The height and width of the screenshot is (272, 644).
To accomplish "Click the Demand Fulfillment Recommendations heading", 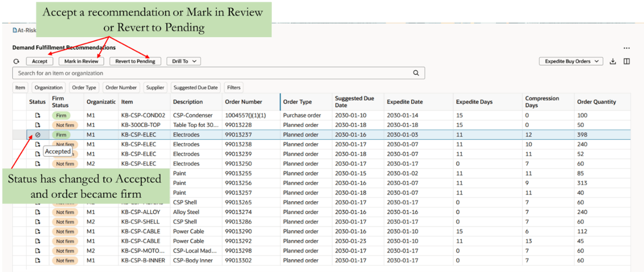I will tap(64, 47).
